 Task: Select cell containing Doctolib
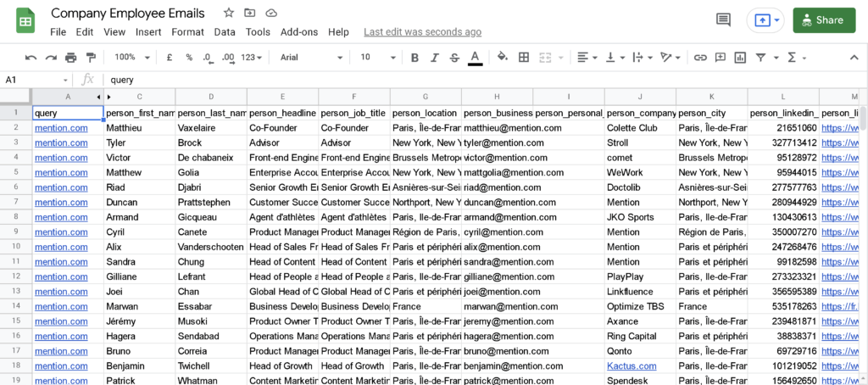coord(641,187)
